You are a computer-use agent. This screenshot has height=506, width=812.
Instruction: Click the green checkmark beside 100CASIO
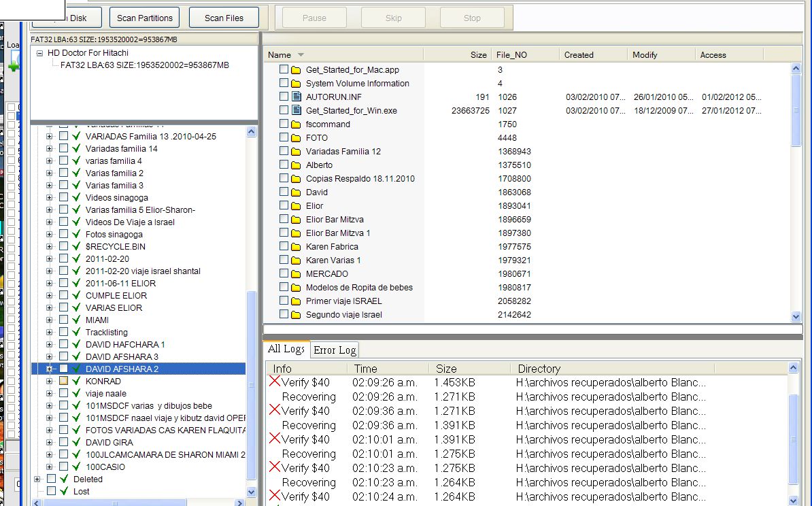pos(76,467)
